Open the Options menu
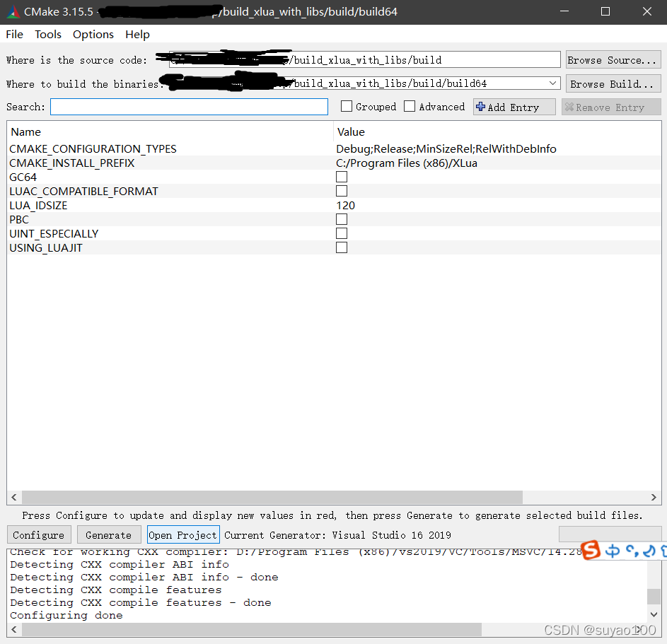Screen dimensions: 667x644 coord(93,34)
